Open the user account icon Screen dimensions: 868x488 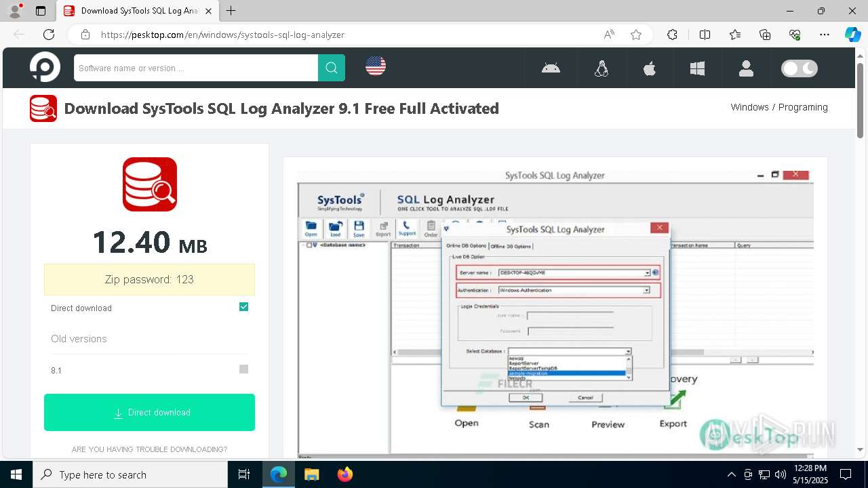pyautogui.click(x=746, y=68)
